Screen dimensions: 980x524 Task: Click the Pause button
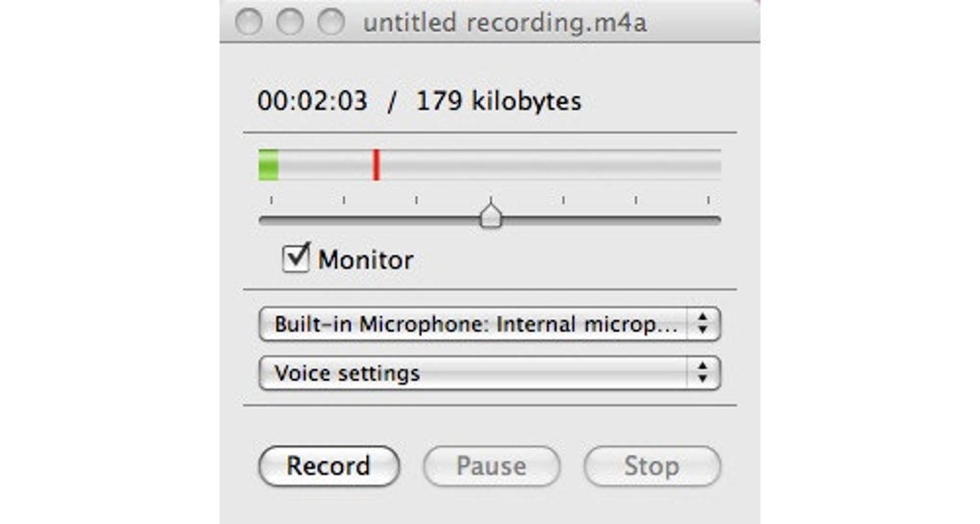coord(491,466)
